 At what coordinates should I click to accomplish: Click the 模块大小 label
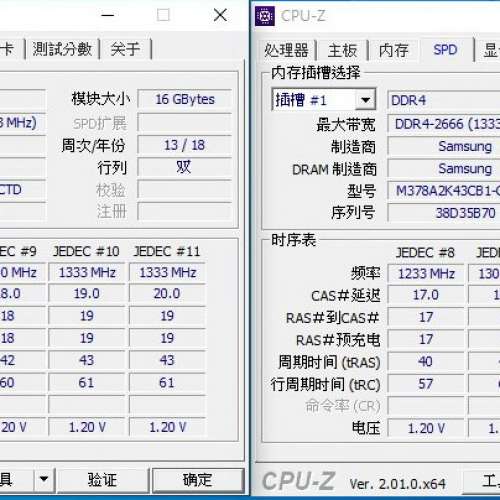100,99
